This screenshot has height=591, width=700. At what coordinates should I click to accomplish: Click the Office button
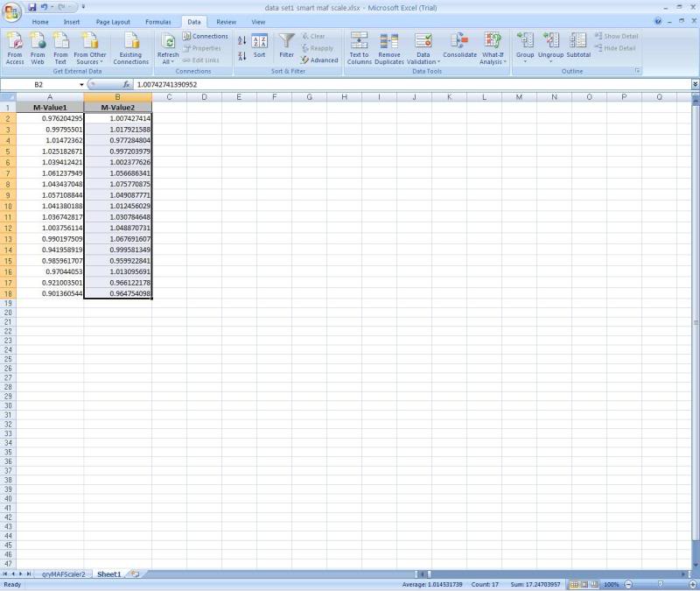pyautogui.click(x=11, y=11)
